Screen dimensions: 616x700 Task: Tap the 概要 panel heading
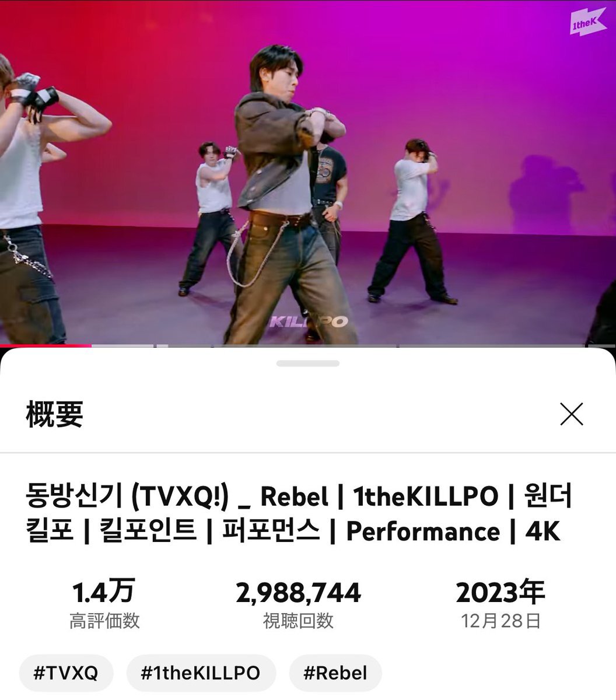[54, 414]
